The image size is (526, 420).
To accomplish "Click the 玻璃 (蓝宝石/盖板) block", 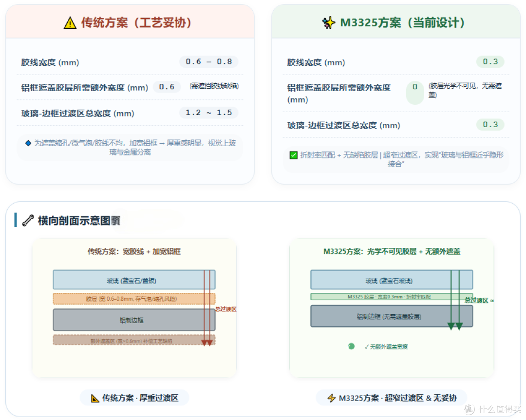I will [x=134, y=280].
